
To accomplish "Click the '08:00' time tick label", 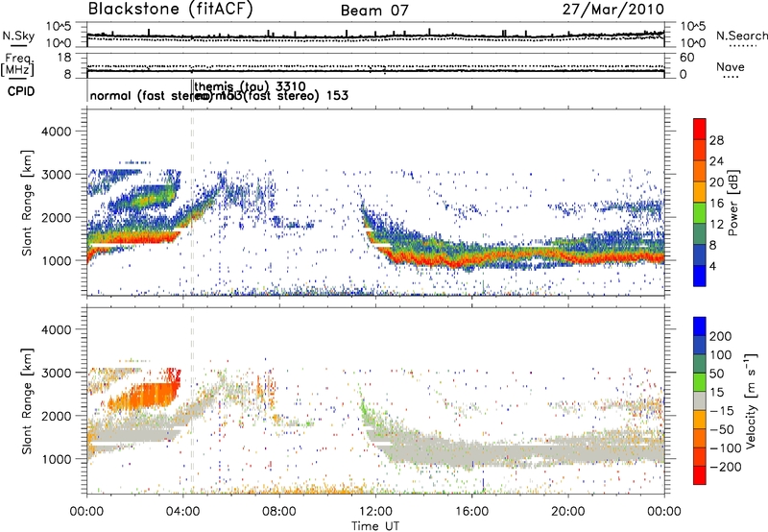I will point(279,512).
